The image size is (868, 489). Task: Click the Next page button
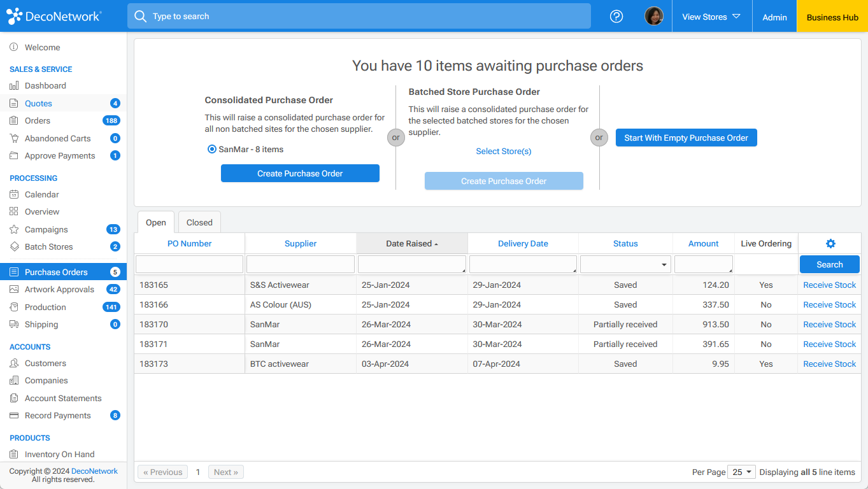pyautogui.click(x=226, y=472)
